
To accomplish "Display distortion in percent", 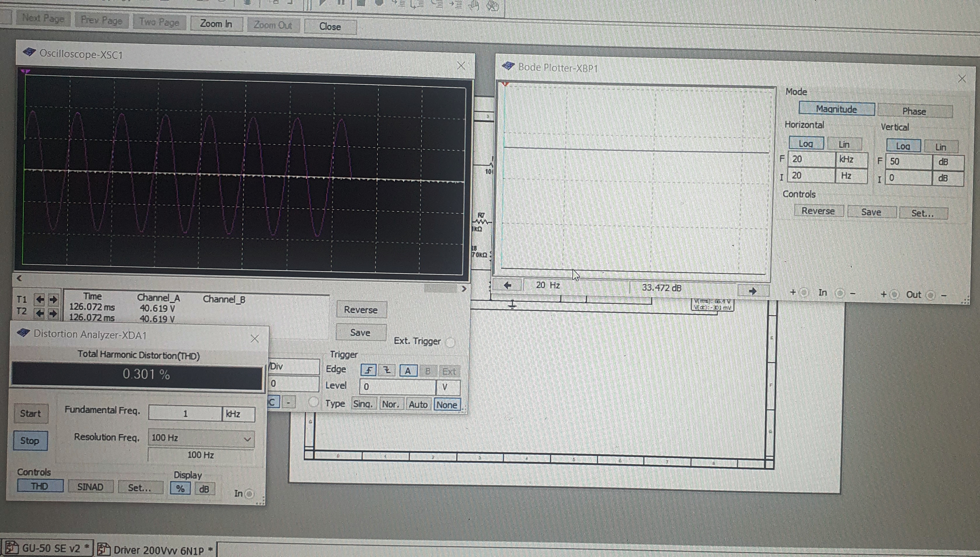I will coord(180,488).
